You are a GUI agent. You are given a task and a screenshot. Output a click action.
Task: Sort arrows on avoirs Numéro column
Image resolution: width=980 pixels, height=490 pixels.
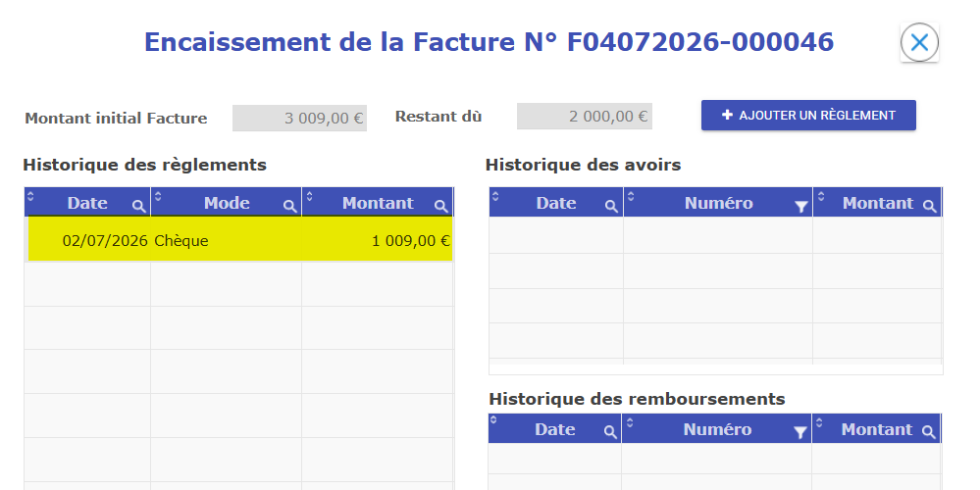[631, 196]
